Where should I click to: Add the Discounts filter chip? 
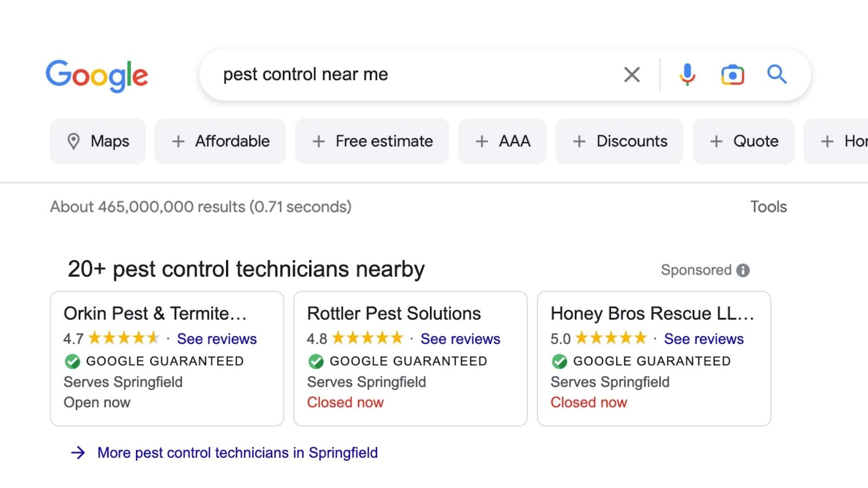pyautogui.click(x=620, y=141)
